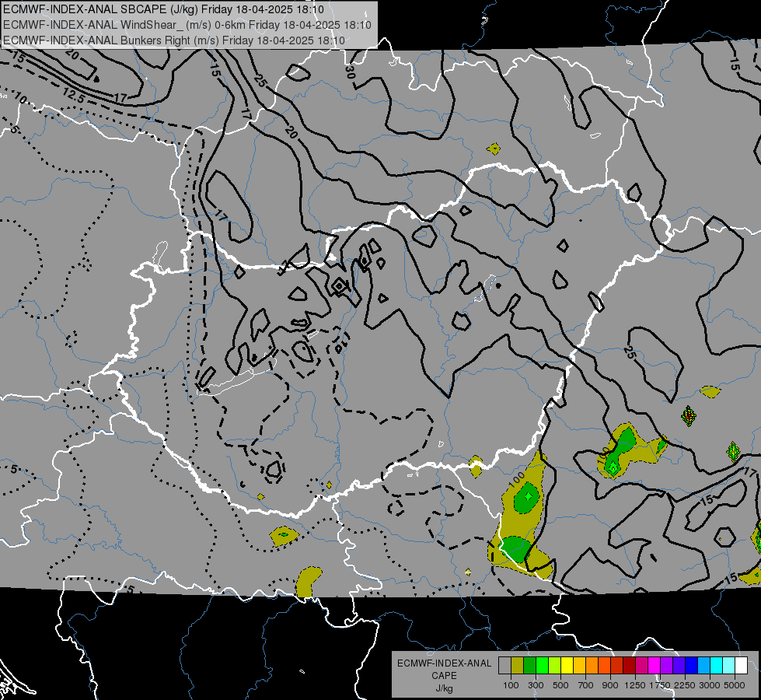The width and height of the screenshot is (761, 700).
Task: Click the Bunkers Right (m/s) title line
Action: (x=174, y=40)
